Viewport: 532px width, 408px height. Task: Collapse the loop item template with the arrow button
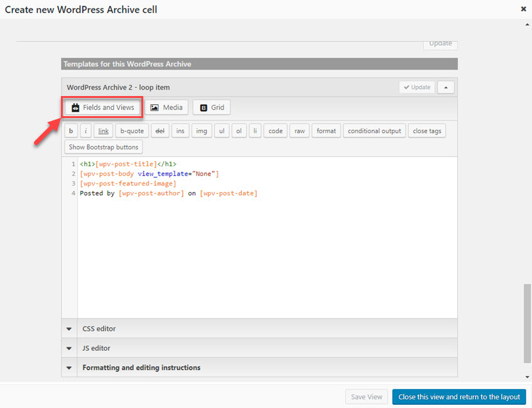point(446,87)
